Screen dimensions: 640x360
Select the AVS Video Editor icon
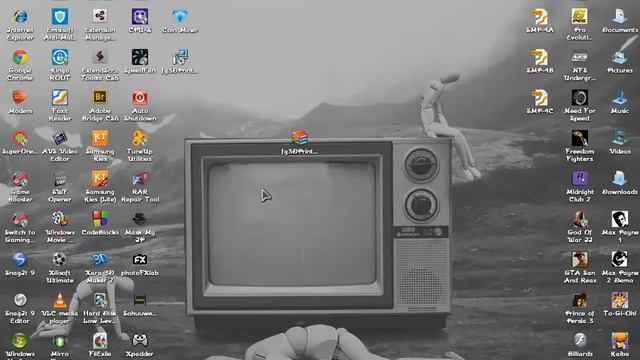coord(60,138)
